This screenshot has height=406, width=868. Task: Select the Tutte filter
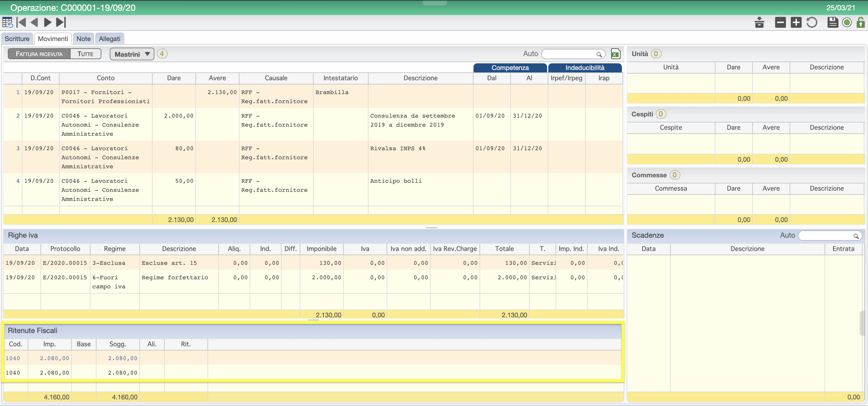pos(85,54)
